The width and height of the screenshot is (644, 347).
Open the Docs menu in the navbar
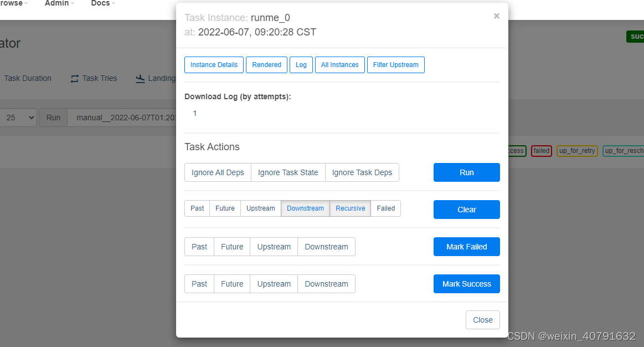coord(103,3)
